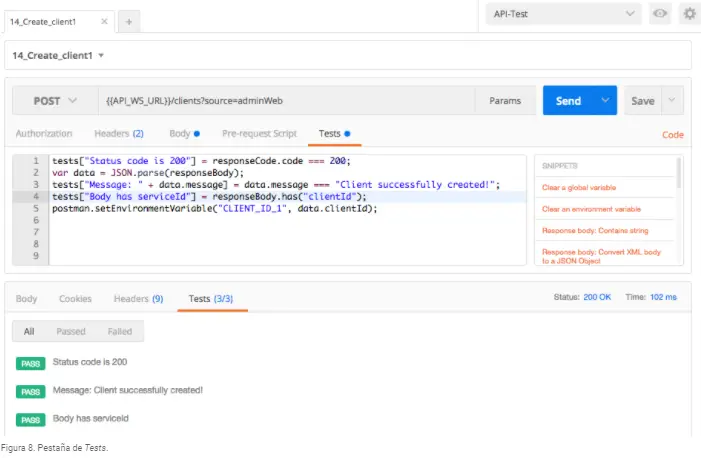Click line 3 Message test code
Viewport: 701px width, 458px height.
pos(276,185)
